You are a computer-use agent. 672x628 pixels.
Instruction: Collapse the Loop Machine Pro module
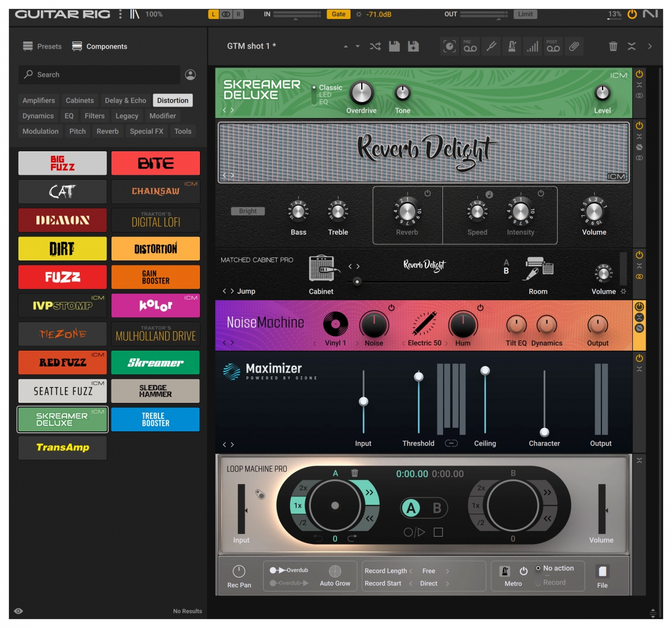[639, 460]
